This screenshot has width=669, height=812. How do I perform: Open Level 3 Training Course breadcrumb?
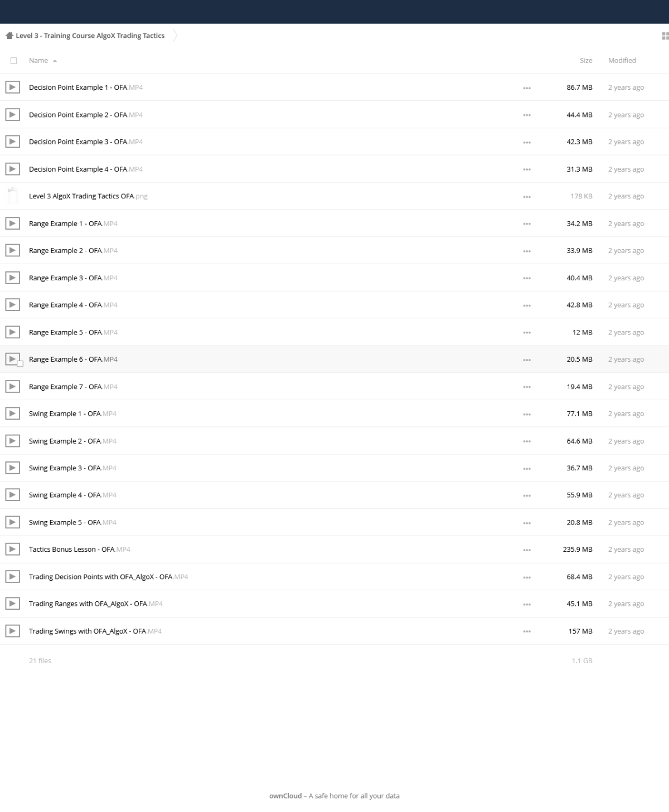90,36
